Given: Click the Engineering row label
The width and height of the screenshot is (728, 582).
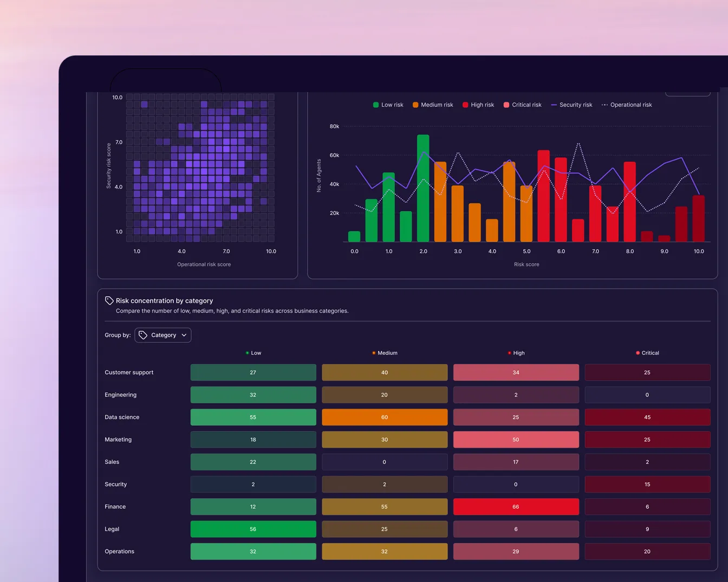Looking at the screenshot, I should [120, 395].
